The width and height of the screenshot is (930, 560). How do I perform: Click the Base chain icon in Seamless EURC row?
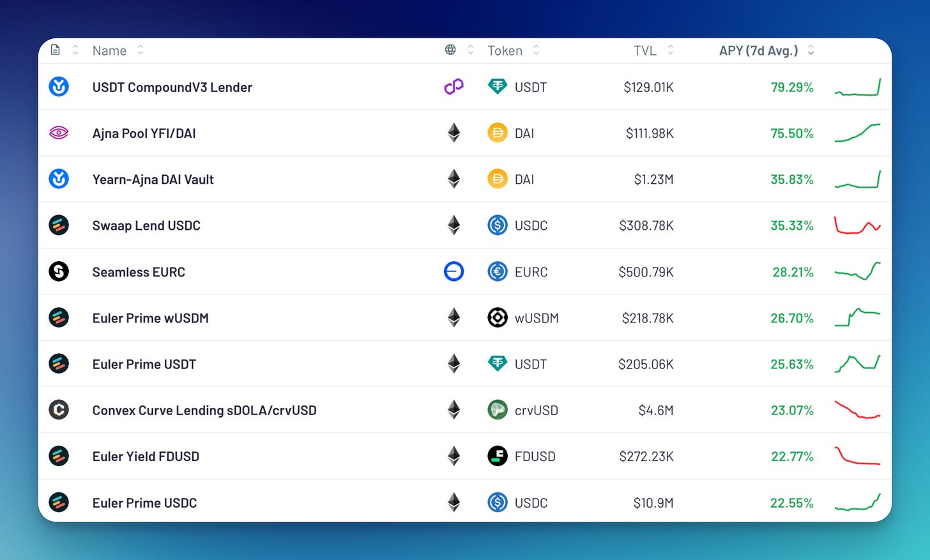pyautogui.click(x=454, y=271)
